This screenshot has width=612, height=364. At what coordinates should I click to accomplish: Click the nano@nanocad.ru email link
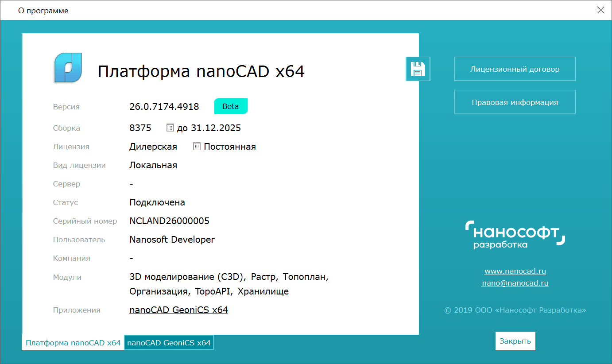click(515, 283)
